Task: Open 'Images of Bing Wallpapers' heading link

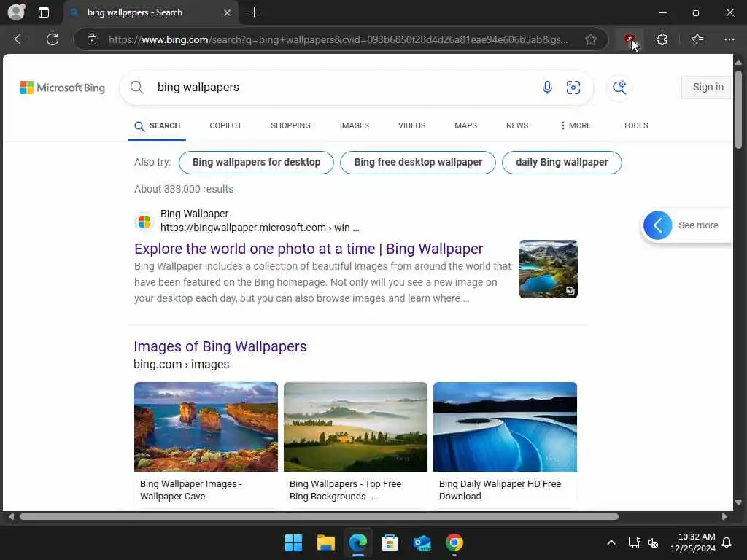Action: point(220,346)
